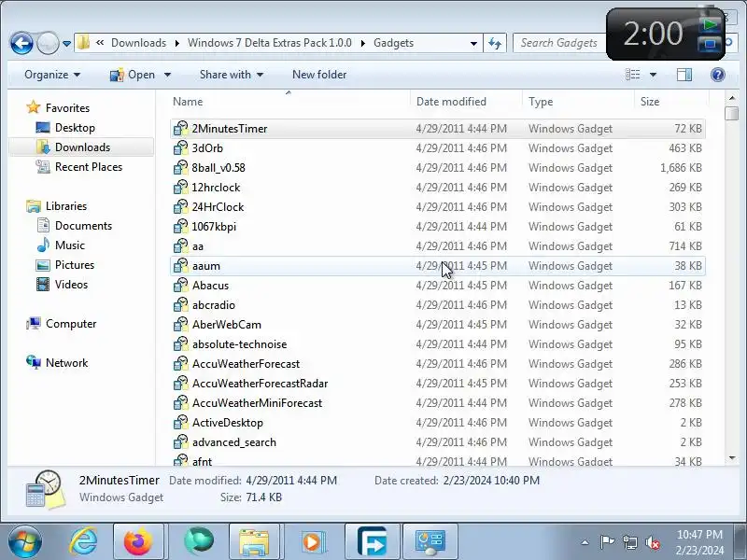Select the AccuWeatherMiniForecast file name
The height and width of the screenshot is (560, 747).
click(257, 403)
